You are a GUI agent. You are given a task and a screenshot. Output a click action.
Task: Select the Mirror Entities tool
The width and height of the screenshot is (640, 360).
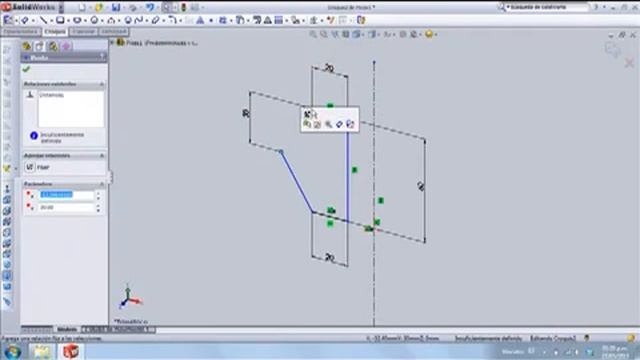point(268,20)
